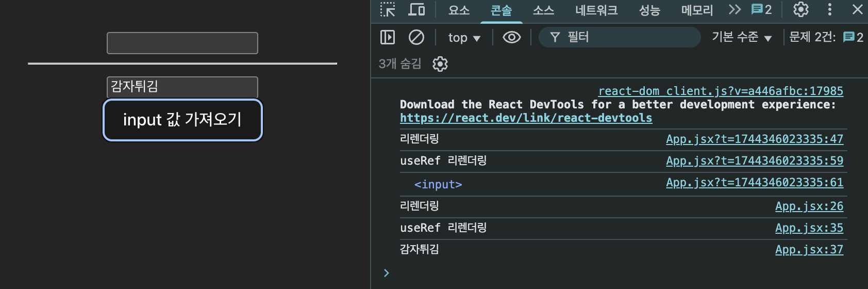868x289 pixels.
Task: Select the first '리렌더링' log message
Action: tap(420, 139)
